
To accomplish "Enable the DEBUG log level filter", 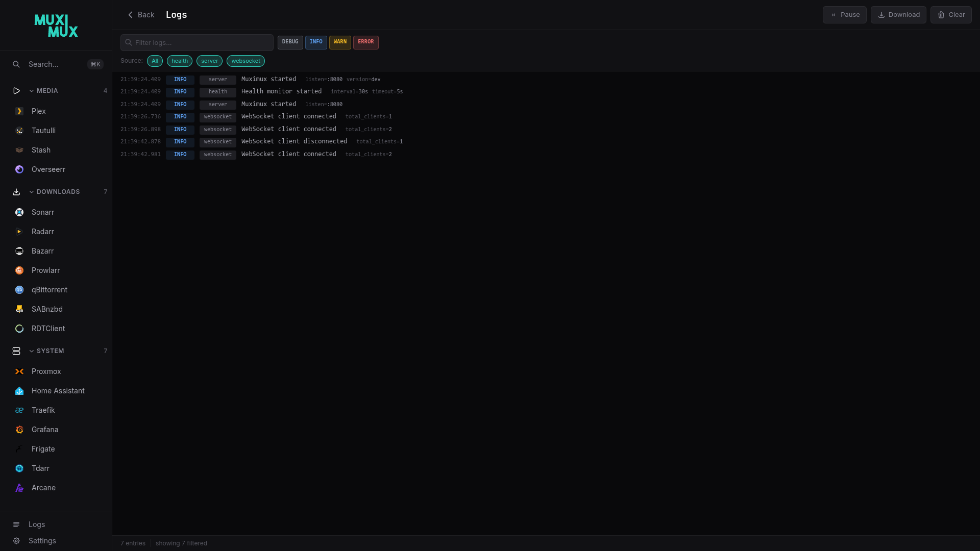I will pos(290,42).
